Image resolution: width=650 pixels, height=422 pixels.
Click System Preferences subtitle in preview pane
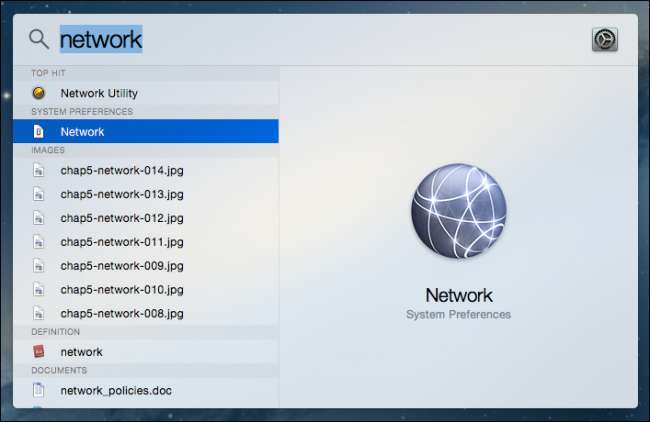click(458, 315)
